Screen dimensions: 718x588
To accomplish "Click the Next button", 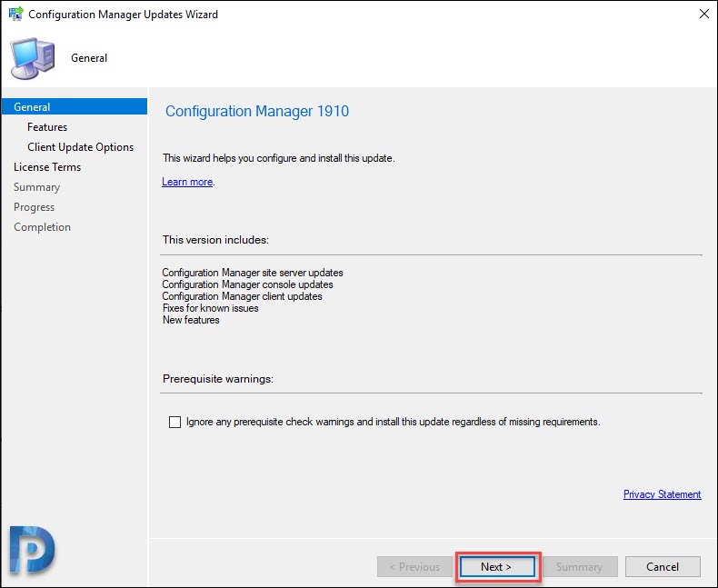I will 497,567.
